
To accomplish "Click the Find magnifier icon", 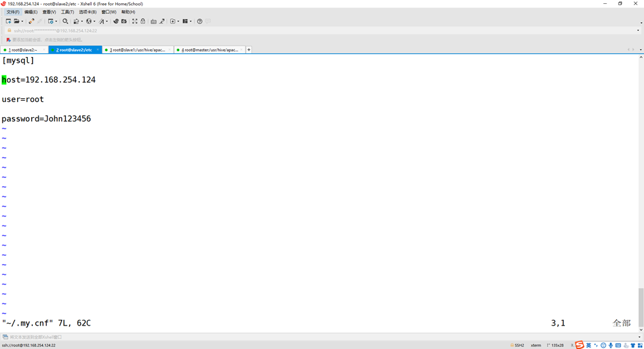I will tap(65, 22).
